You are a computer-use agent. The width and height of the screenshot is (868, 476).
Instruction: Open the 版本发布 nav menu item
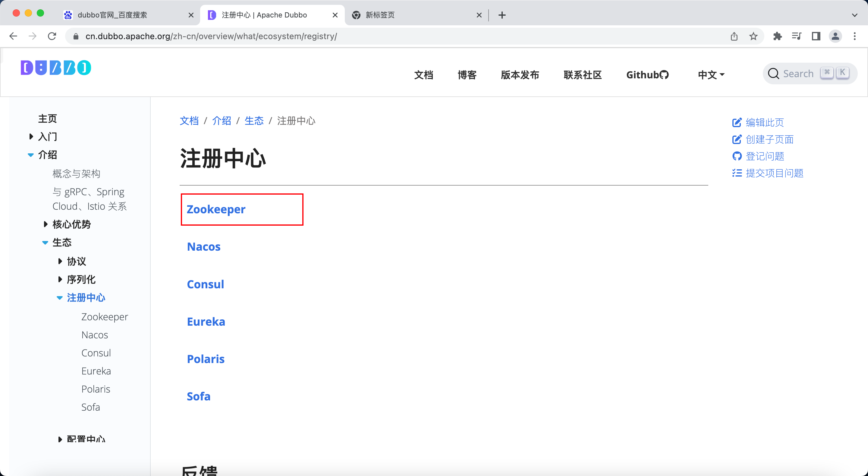coord(520,75)
